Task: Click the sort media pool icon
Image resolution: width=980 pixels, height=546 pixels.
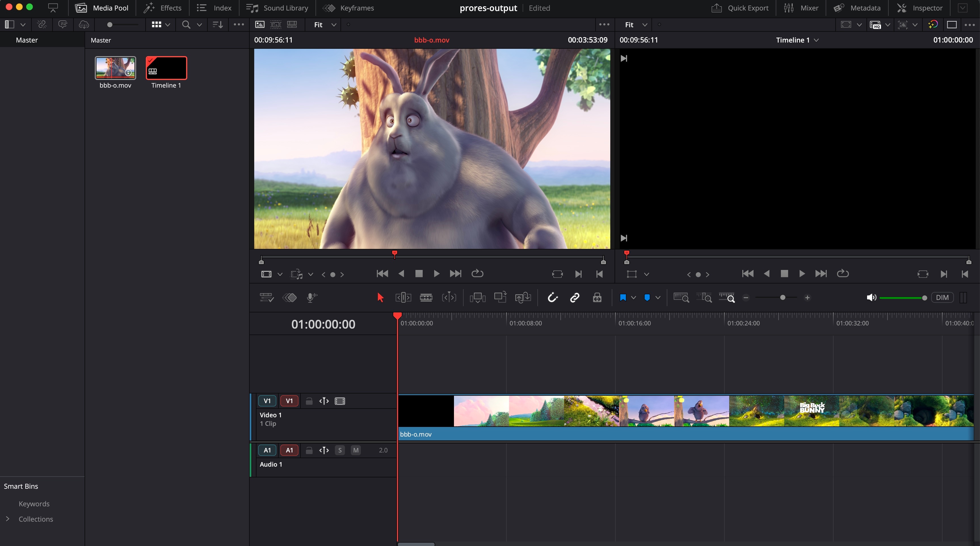Action: coord(218,25)
